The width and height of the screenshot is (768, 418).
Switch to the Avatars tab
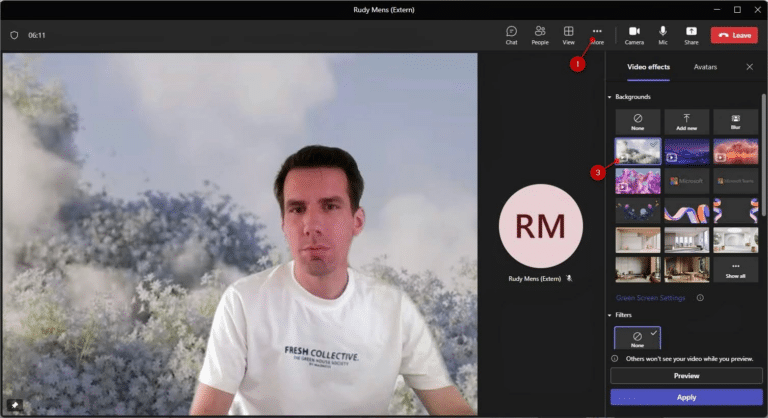705,67
